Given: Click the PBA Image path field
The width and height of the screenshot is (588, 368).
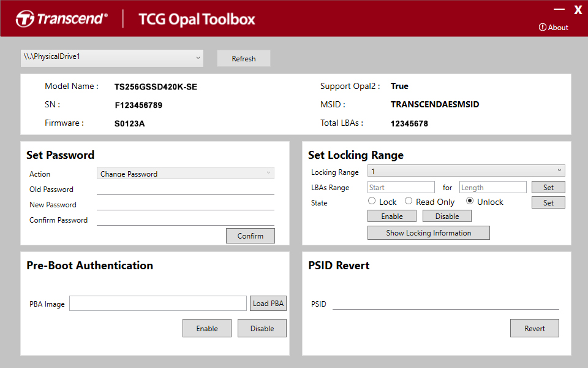Looking at the screenshot, I should coord(158,304).
